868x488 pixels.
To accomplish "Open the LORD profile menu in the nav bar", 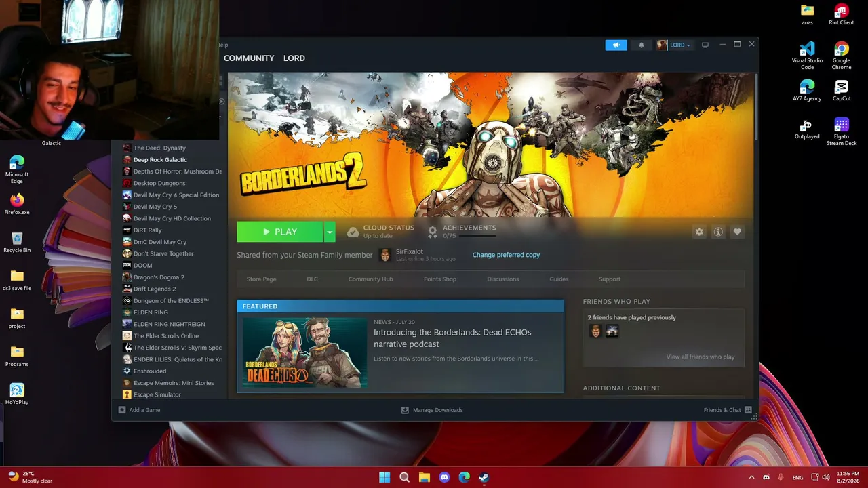I will pos(294,58).
